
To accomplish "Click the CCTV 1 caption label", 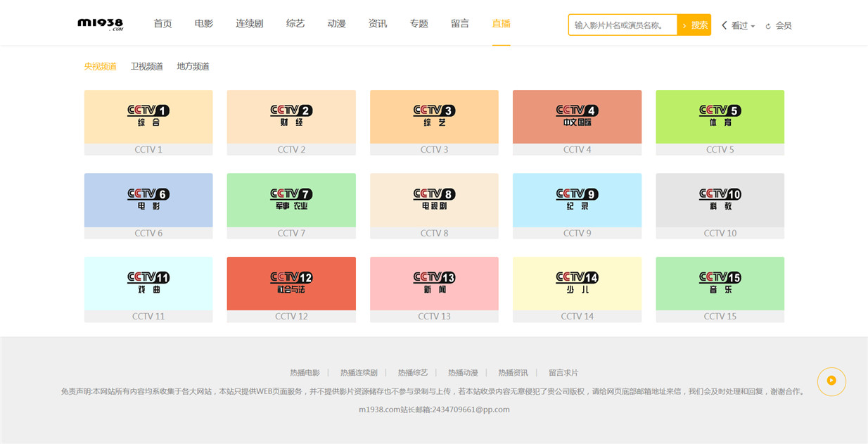I will (148, 150).
